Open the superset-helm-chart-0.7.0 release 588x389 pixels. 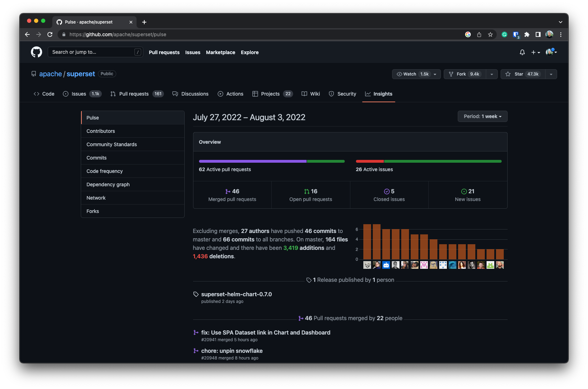click(236, 294)
